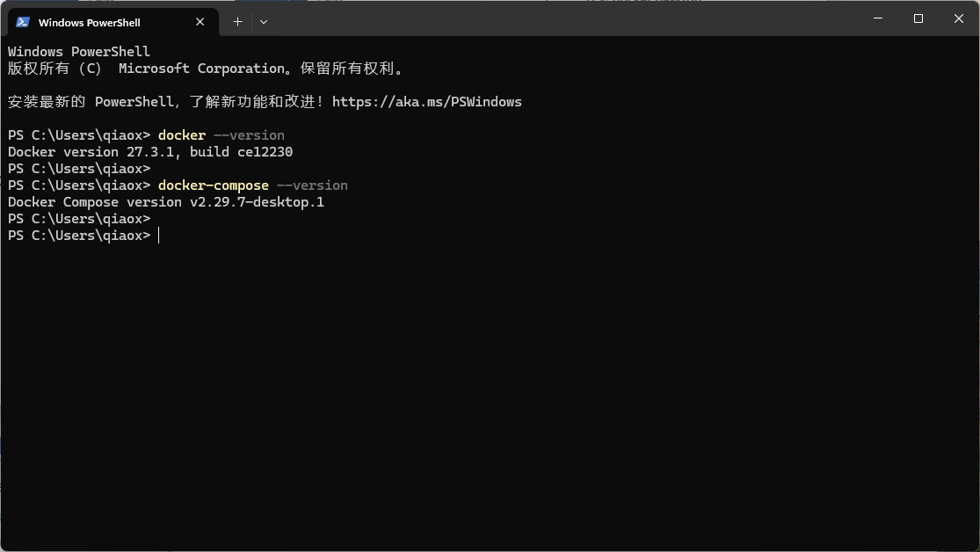This screenshot has height=552, width=980.
Task: Maximize the terminal window
Action: coord(918,18)
